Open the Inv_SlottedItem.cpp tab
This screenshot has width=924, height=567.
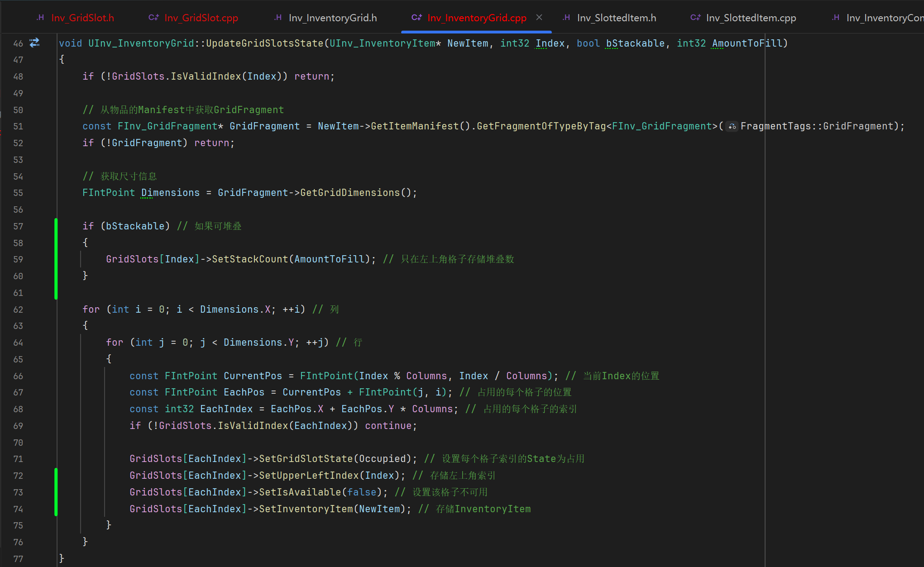(x=751, y=18)
